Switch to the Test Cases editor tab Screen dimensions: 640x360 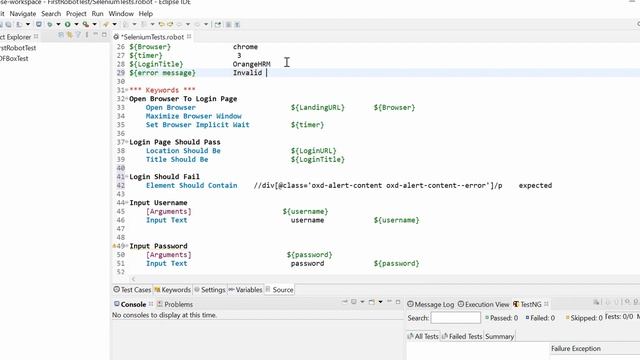tap(132, 289)
